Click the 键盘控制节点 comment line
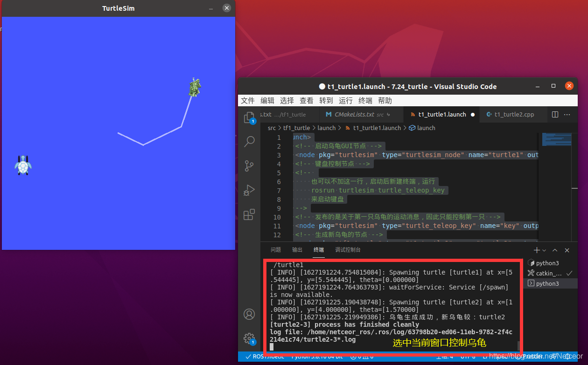The height and width of the screenshot is (365, 588). pos(332,164)
